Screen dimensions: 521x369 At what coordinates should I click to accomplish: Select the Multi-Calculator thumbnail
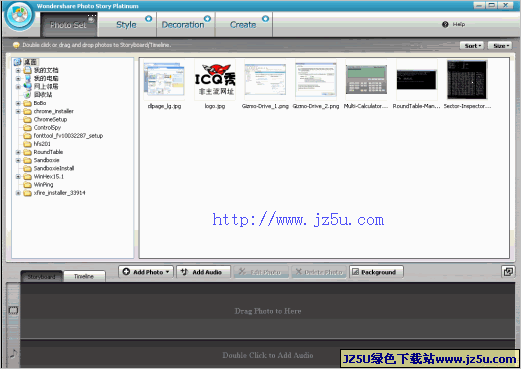[366, 80]
